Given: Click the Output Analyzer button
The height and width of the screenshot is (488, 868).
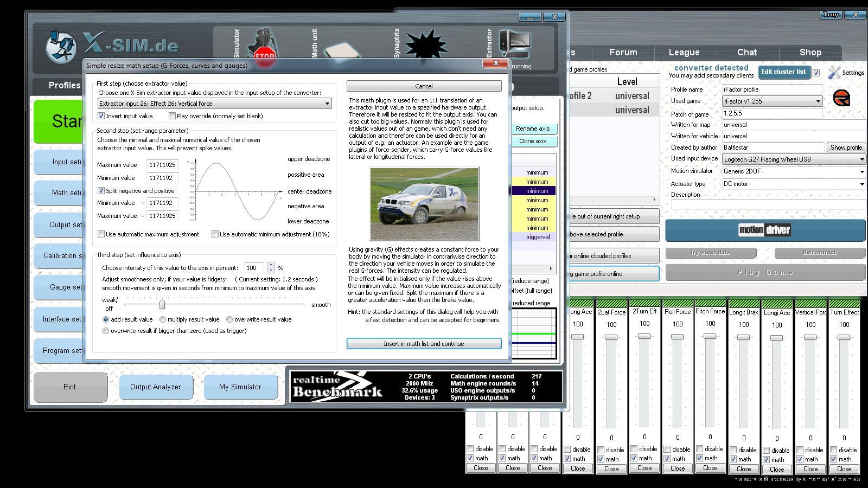Looking at the screenshot, I should pos(155,387).
